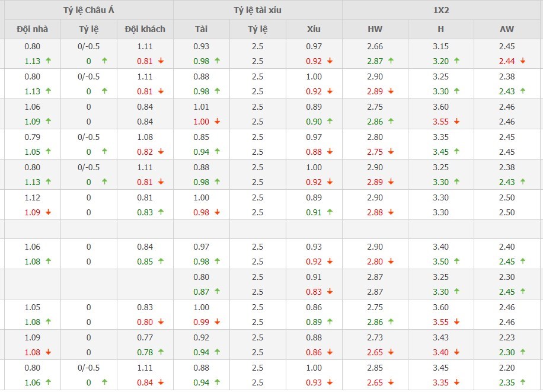Click the green up arrow beside 0.85
This screenshot has height=392, width=543.
pos(161,262)
